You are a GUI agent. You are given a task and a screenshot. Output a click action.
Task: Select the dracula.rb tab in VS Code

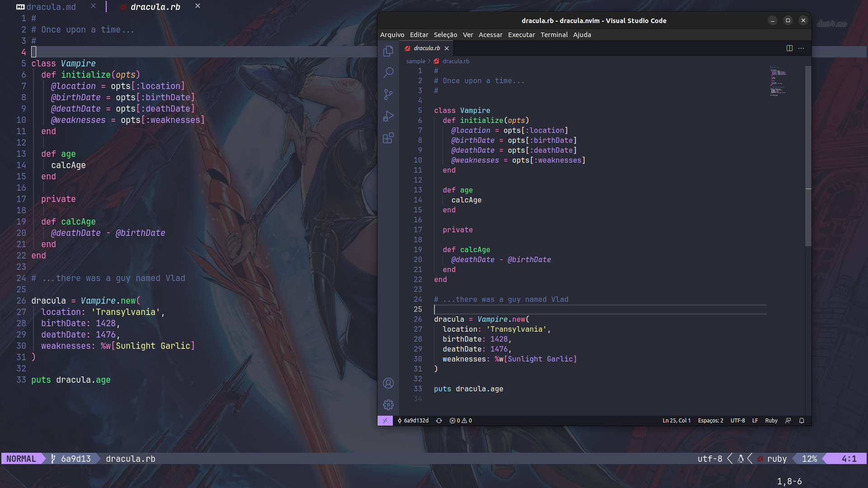pyautogui.click(x=426, y=48)
